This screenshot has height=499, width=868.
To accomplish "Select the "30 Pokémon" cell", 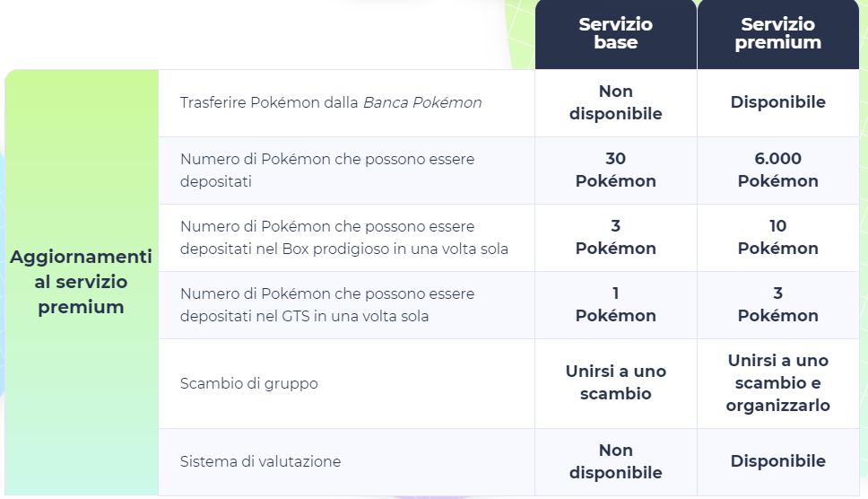I will (615, 170).
